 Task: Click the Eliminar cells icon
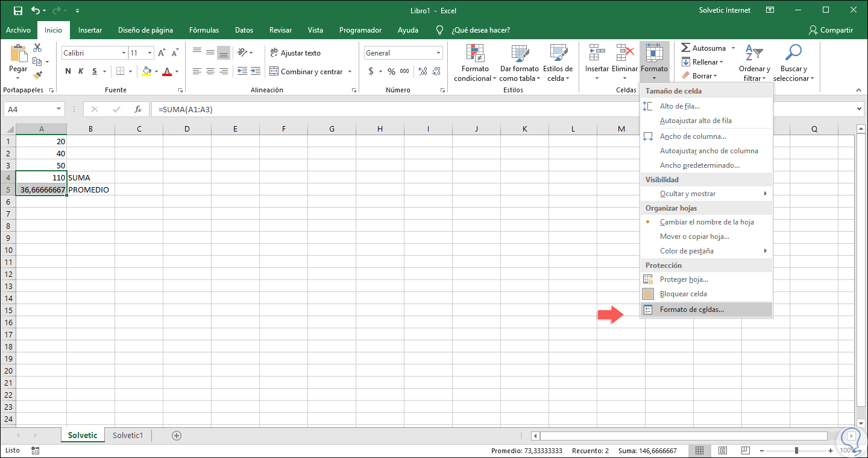[624, 53]
